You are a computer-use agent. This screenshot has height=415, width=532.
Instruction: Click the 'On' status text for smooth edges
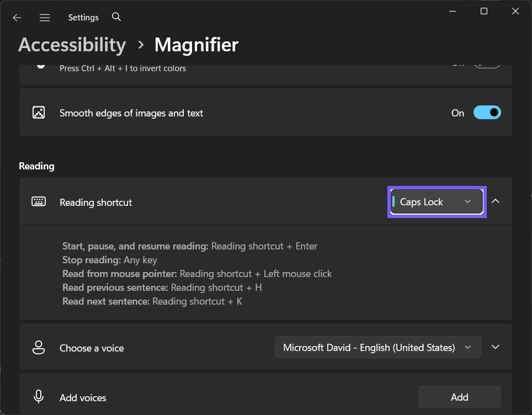pos(457,113)
